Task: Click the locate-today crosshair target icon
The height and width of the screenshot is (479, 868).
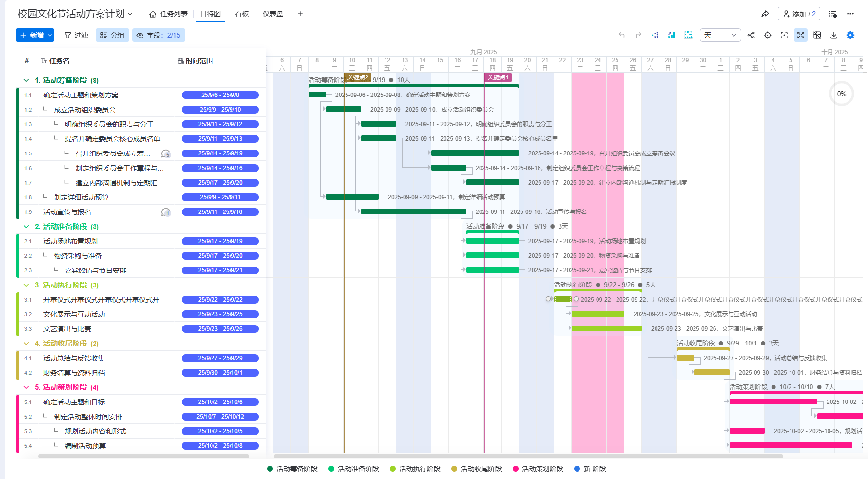Action: (768, 35)
